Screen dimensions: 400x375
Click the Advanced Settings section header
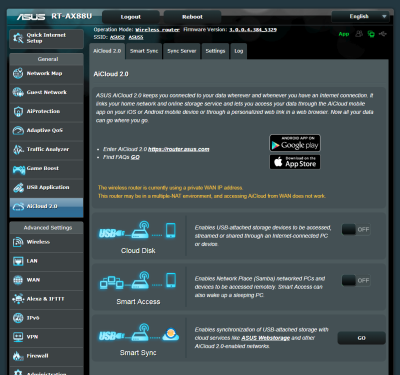tap(47, 228)
